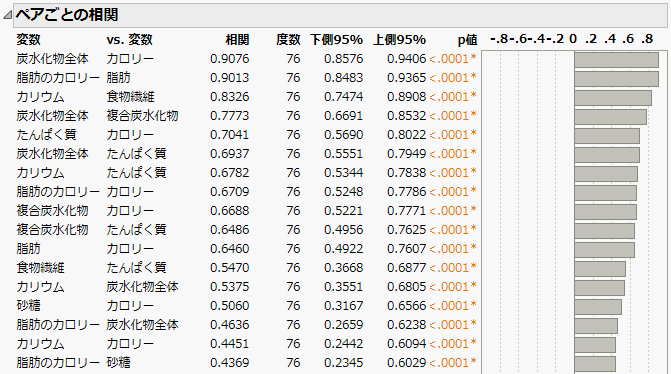Click upper 95% value 0.8908
Screen dimensions: 671x374
pos(407,97)
